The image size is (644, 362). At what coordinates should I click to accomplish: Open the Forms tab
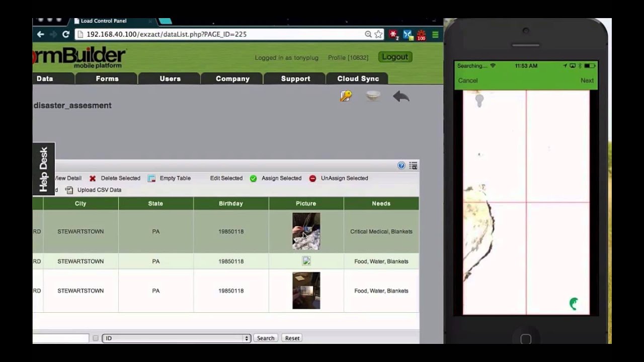(x=107, y=78)
